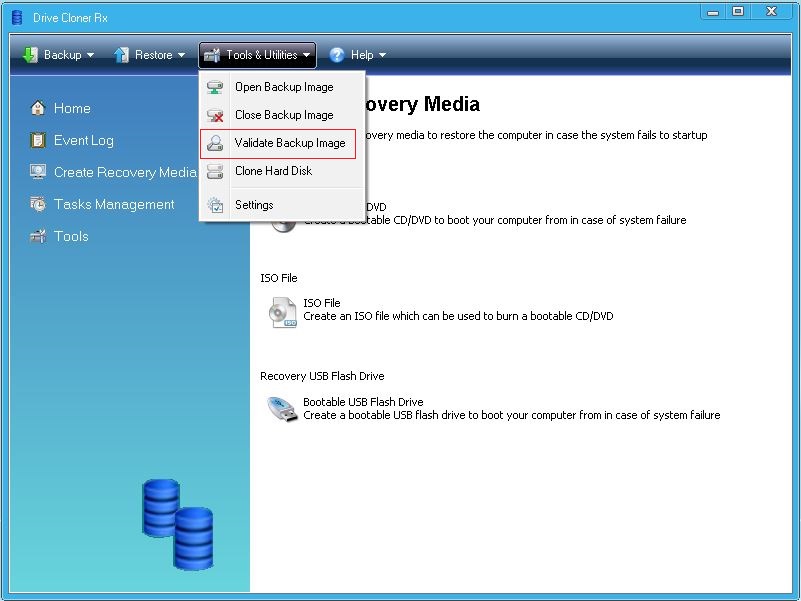Expand the Backup dropdown arrow
Image resolution: width=801 pixels, height=601 pixels.
click(x=90, y=55)
